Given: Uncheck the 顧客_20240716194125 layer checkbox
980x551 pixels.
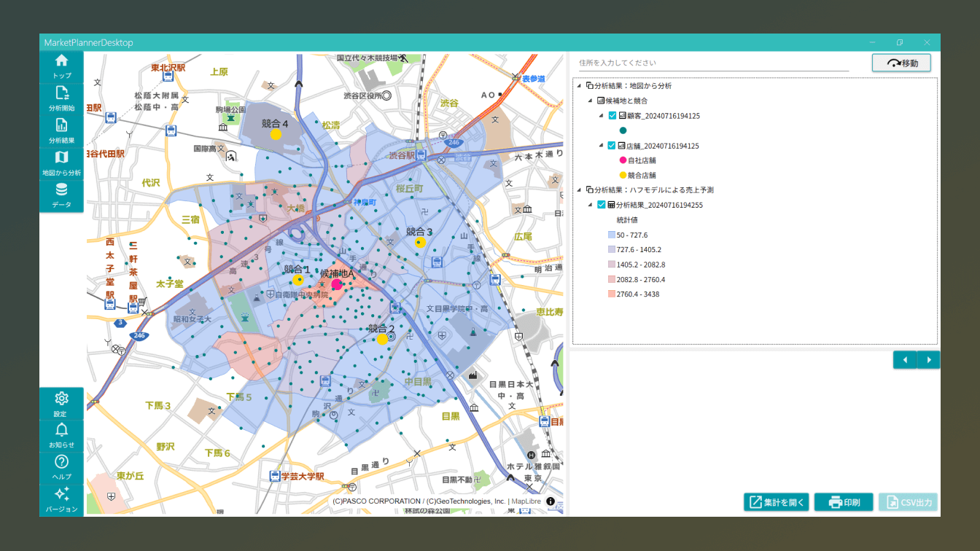Looking at the screenshot, I should click(x=612, y=116).
